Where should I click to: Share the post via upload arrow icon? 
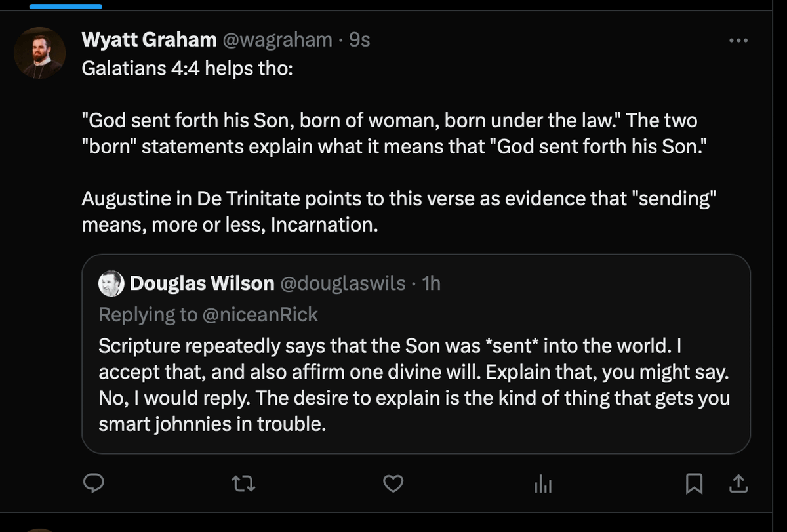point(738,484)
